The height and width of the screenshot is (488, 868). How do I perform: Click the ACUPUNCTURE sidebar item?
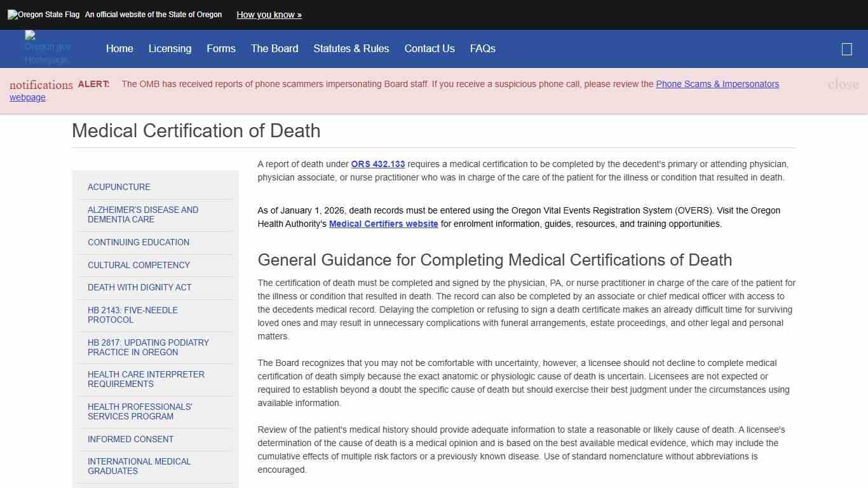pos(119,187)
